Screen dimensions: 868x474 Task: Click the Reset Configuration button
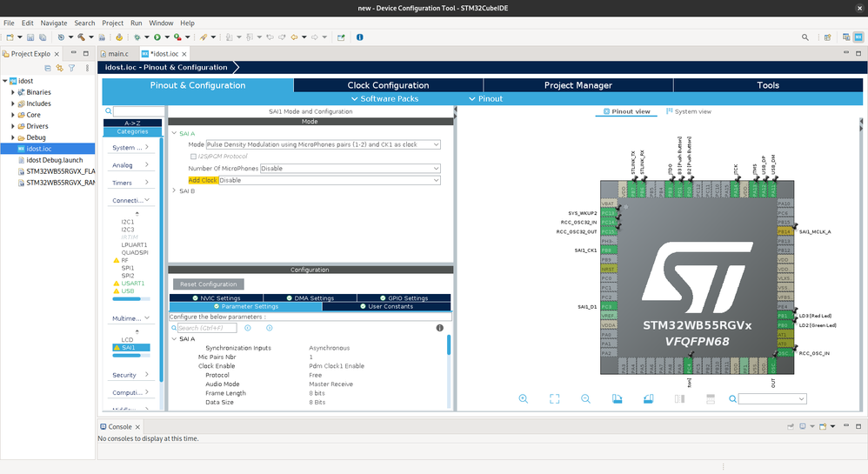pyautogui.click(x=208, y=284)
